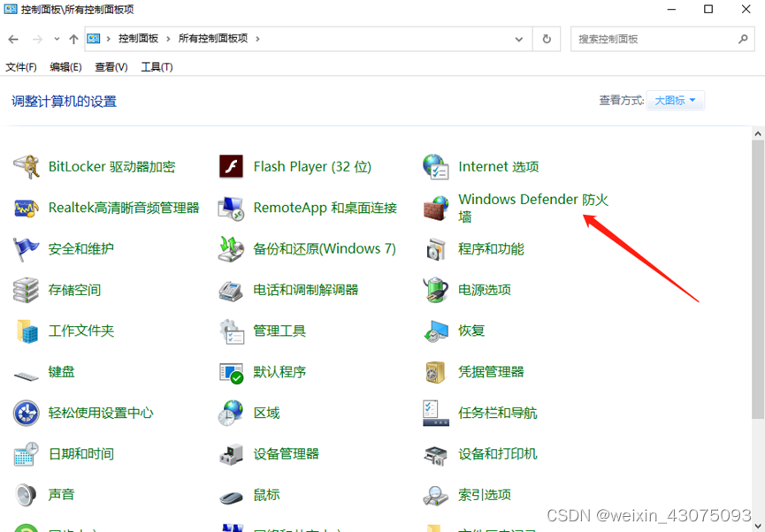The image size is (765, 532).
Task: Click the 鼠标 mouse icon
Action: (231, 498)
